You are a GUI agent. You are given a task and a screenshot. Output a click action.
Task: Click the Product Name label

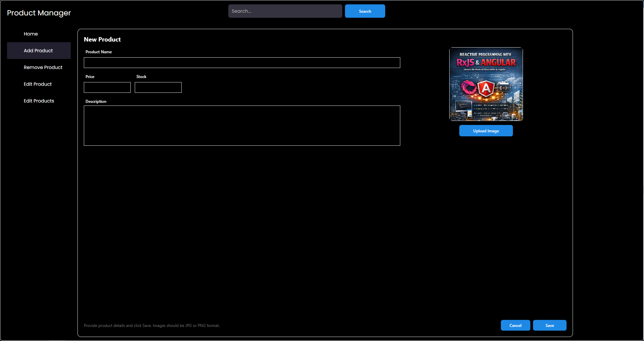point(99,52)
